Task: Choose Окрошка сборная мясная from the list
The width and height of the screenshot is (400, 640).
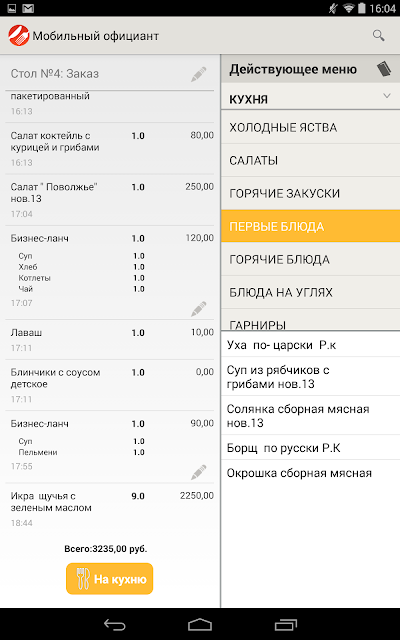Action: (311, 473)
